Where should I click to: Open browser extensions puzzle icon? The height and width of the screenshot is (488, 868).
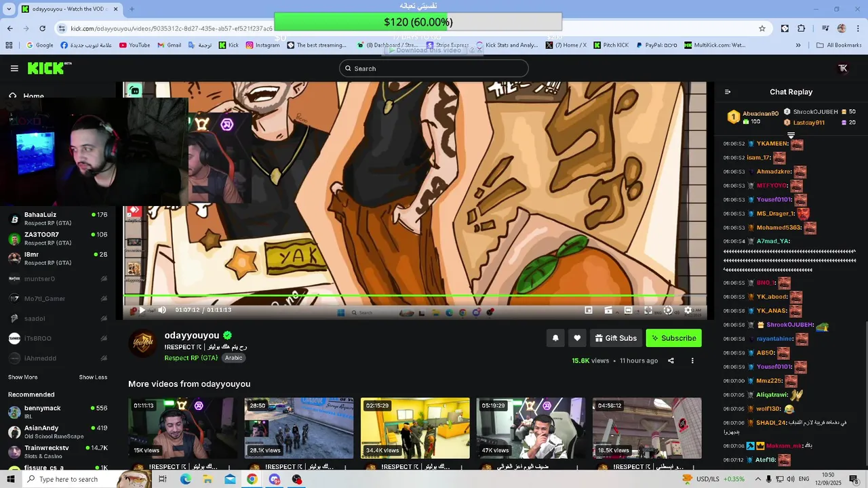[802, 28]
